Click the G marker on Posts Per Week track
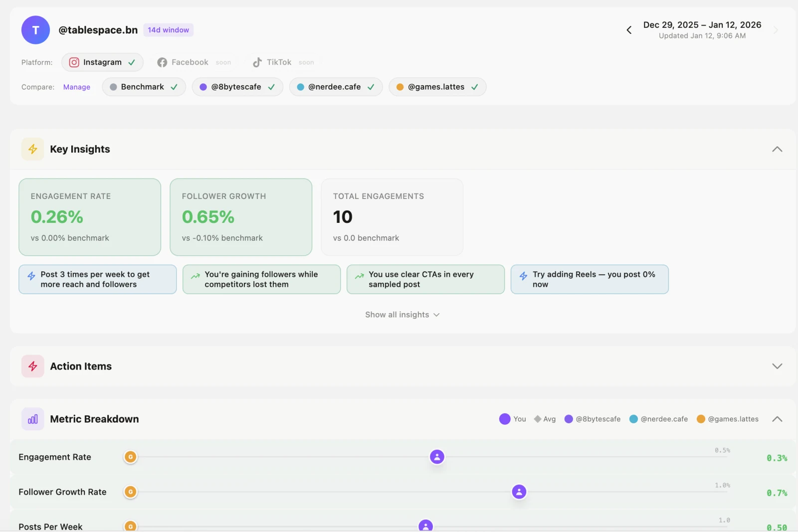 point(130,526)
